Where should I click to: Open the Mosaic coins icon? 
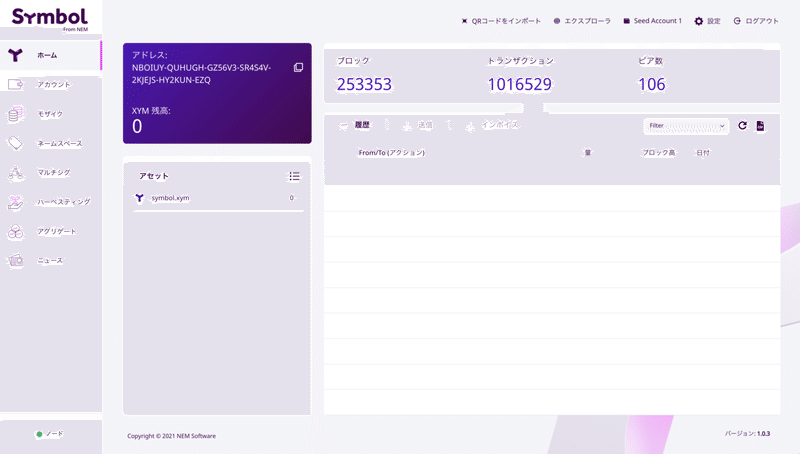point(15,114)
